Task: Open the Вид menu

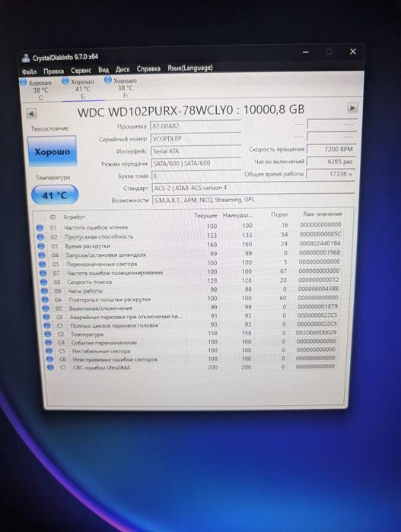Action: 103,70
